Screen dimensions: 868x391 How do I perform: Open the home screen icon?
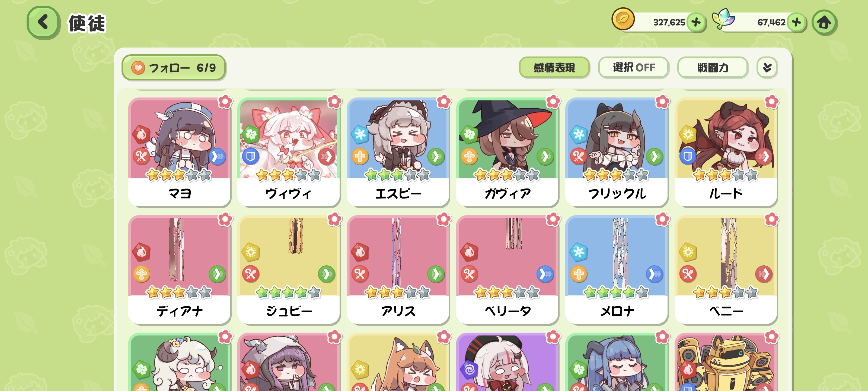click(x=824, y=23)
